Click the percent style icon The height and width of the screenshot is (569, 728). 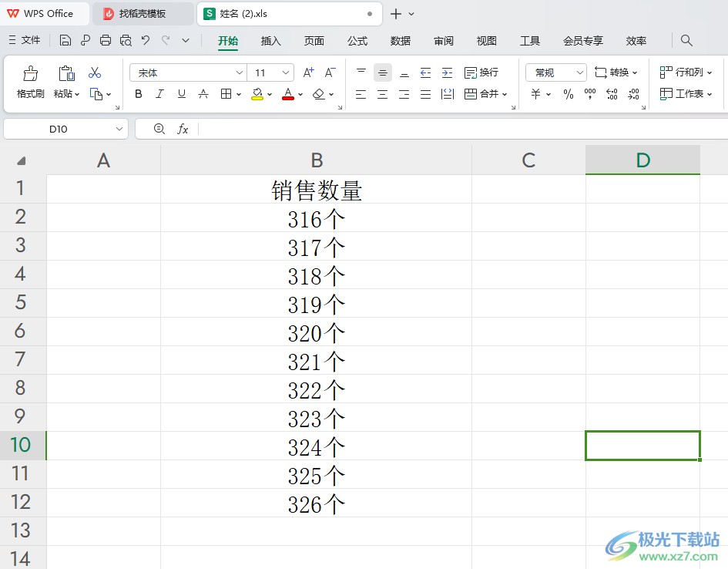[569, 94]
